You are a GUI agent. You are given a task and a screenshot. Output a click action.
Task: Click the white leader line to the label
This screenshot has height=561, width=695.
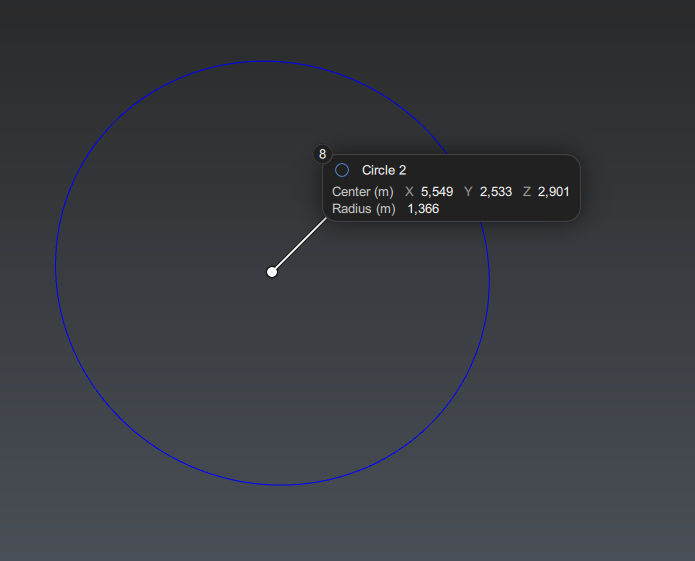tap(299, 245)
